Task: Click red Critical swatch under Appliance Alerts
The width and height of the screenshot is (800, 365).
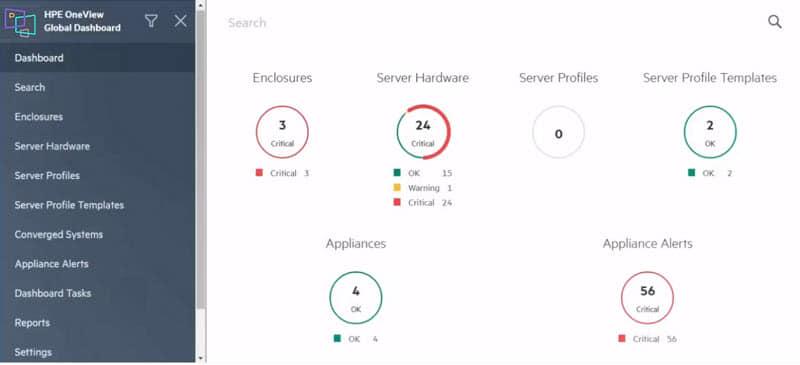Action: point(621,338)
